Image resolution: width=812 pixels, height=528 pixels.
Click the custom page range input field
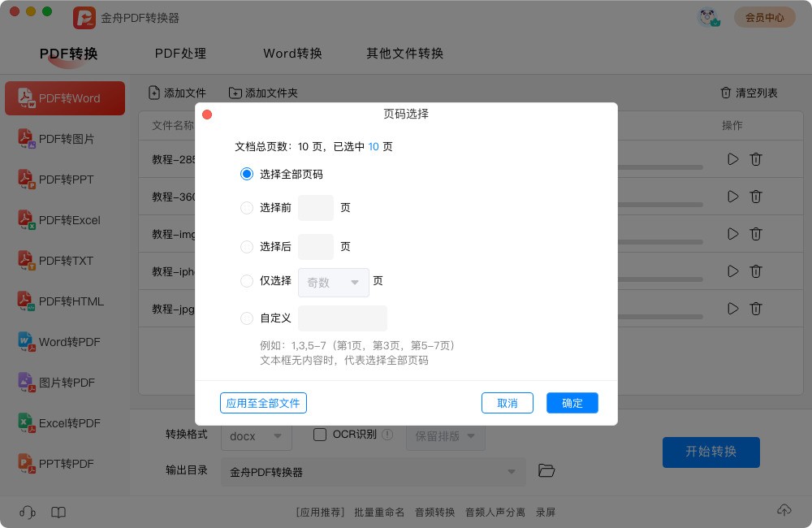click(x=342, y=318)
